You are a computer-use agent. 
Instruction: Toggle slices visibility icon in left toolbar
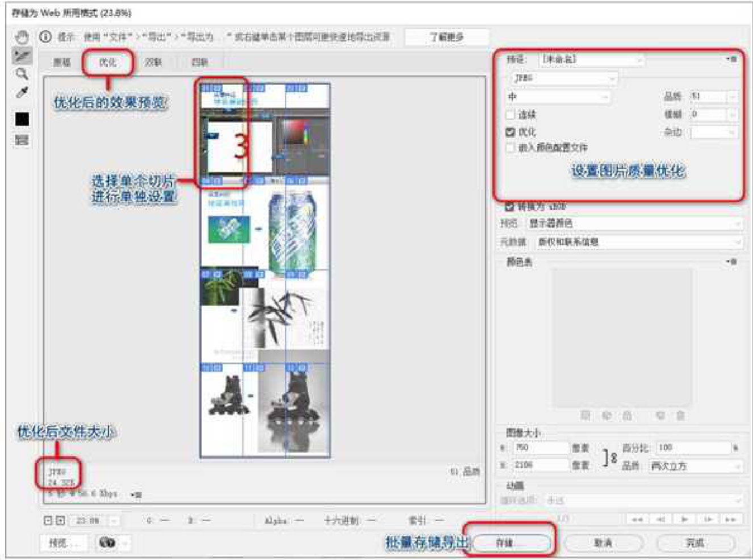22,140
